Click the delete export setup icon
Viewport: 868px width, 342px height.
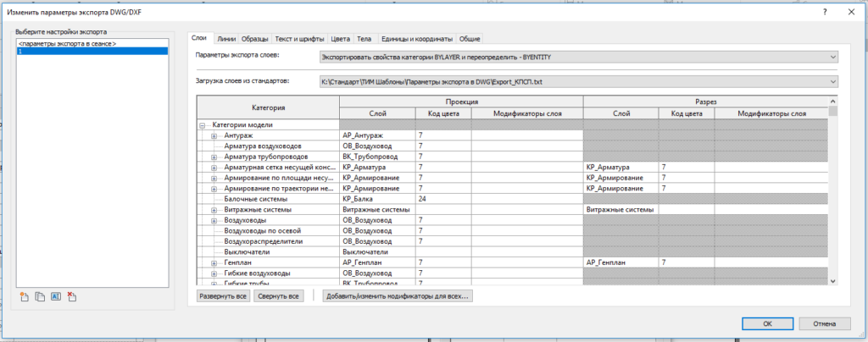71,296
